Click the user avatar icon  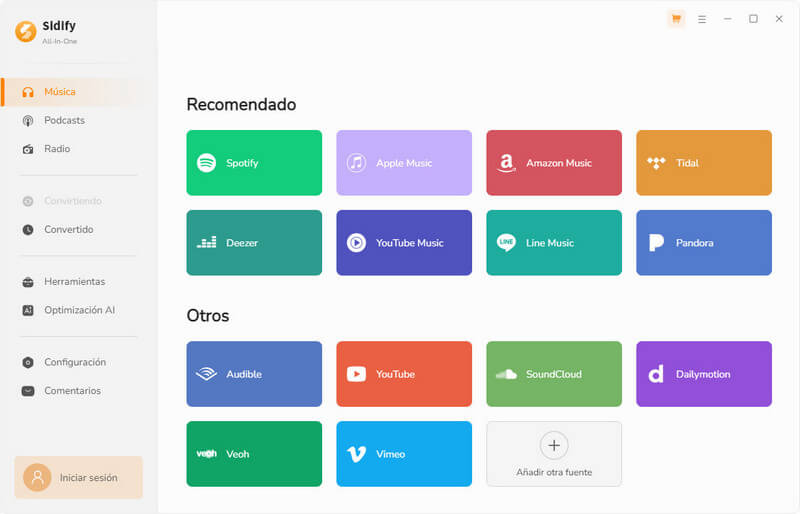[x=37, y=477]
